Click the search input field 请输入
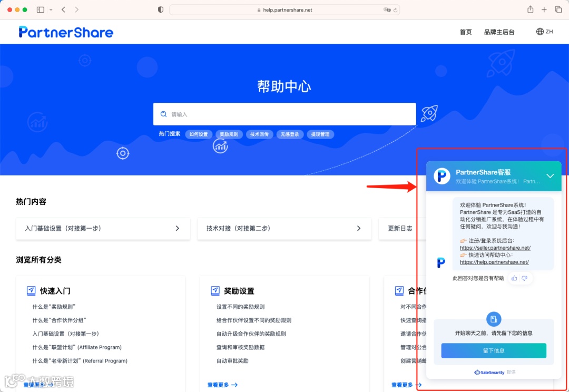 pos(284,114)
